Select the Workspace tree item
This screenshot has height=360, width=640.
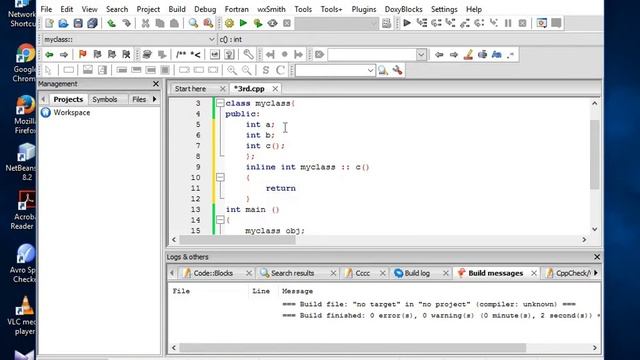click(72, 112)
